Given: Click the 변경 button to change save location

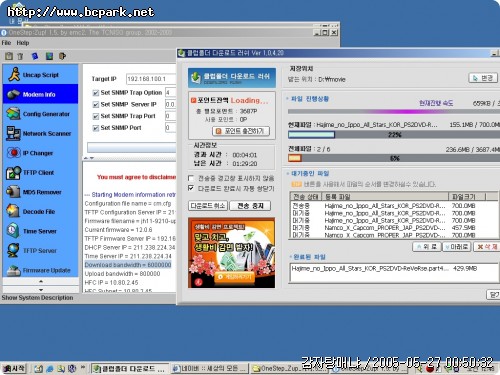Looking at the screenshot, I should (x=483, y=78).
